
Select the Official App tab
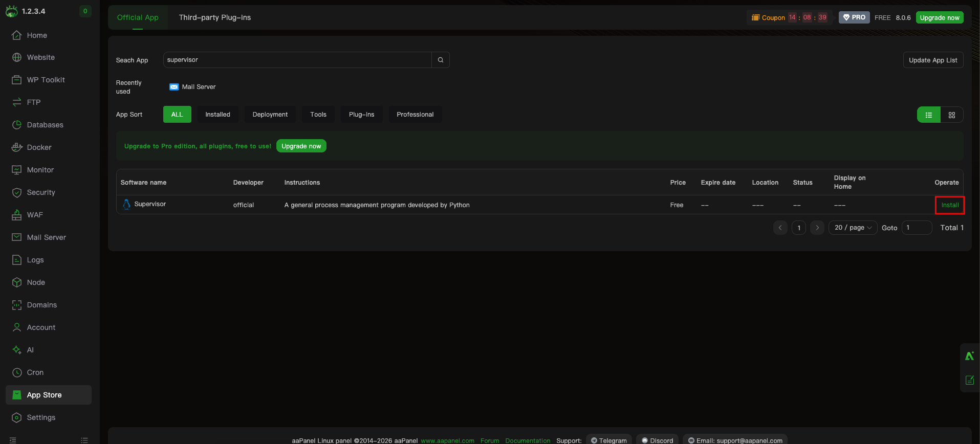coord(138,17)
